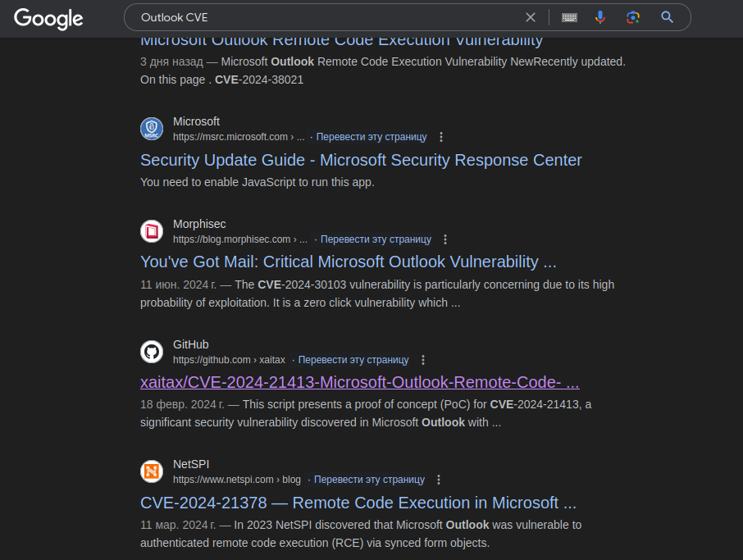Screen dimensions: 743x560
Task: Click the NetSPI site favicon
Action: click(x=152, y=471)
